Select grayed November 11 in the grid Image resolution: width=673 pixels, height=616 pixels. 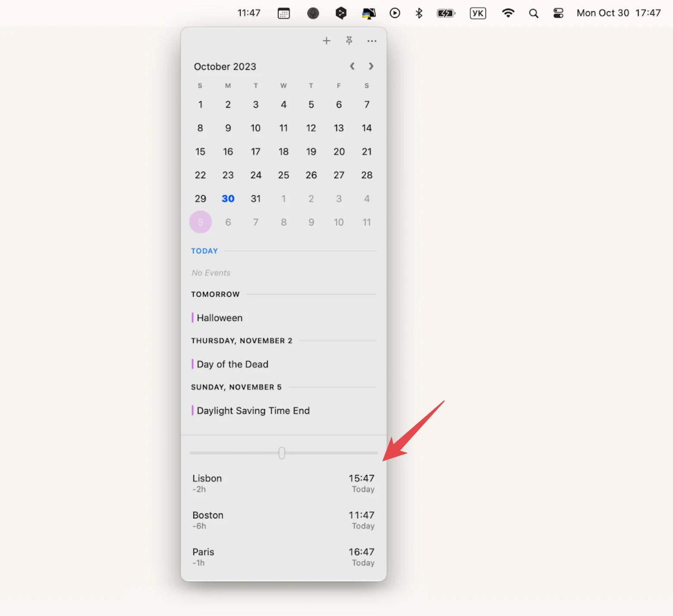[367, 222]
